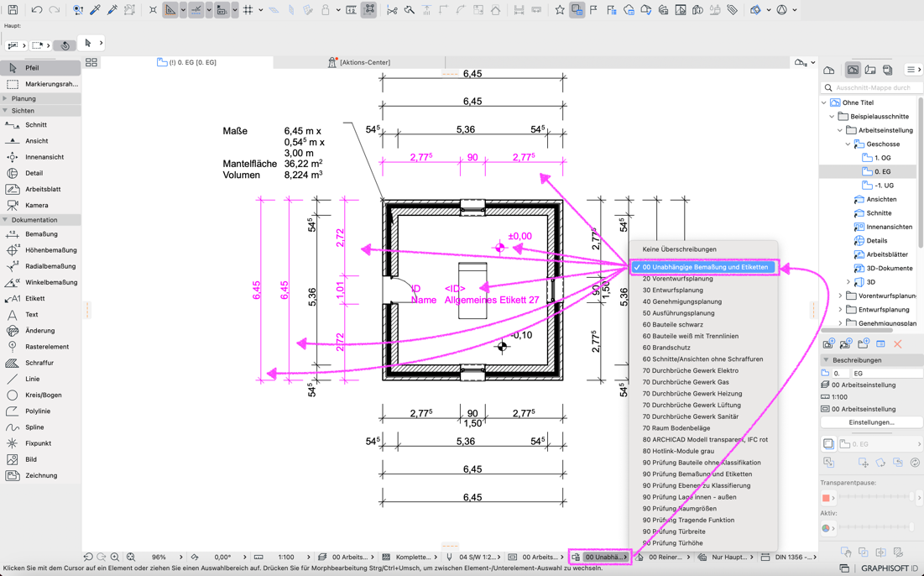Collapse the Dokumentation tool group

coord(5,219)
